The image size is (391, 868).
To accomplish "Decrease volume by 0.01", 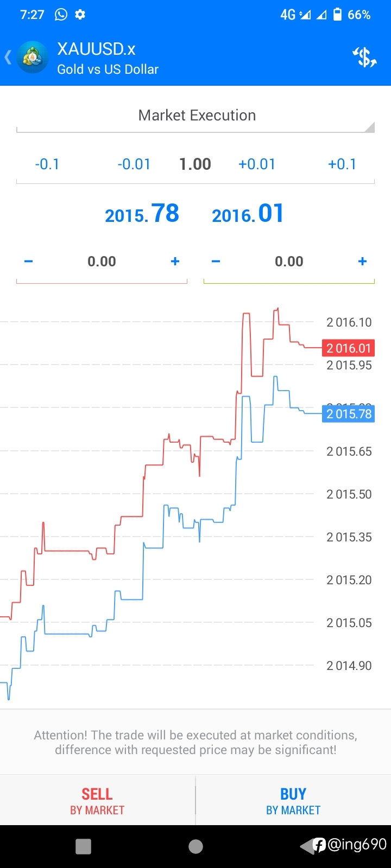I will pos(134,164).
